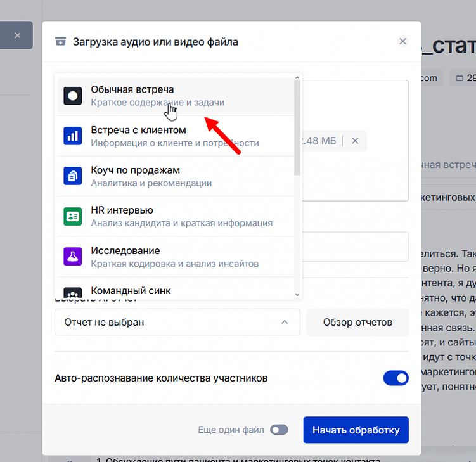Click the purple flask Исследование icon
Image resolution: width=476 pixels, height=462 pixels.
tap(72, 257)
